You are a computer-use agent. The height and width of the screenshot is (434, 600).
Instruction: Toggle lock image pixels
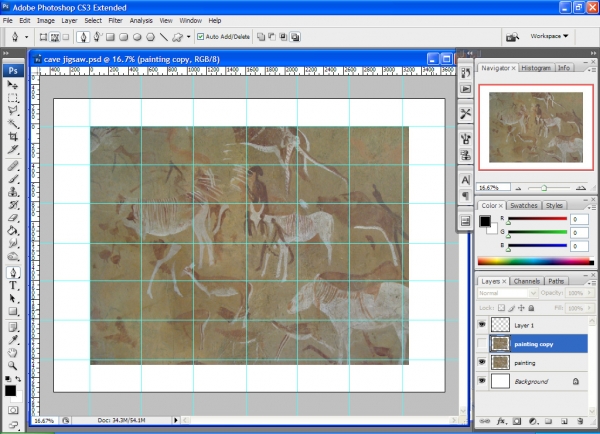pos(511,308)
